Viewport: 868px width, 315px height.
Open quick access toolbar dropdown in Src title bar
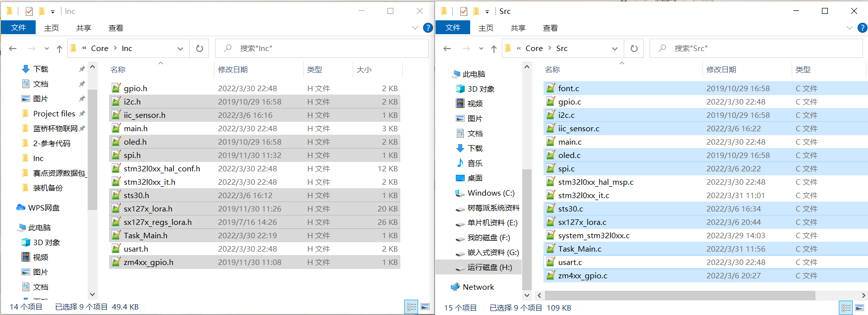pyautogui.click(x=487, y=11)
